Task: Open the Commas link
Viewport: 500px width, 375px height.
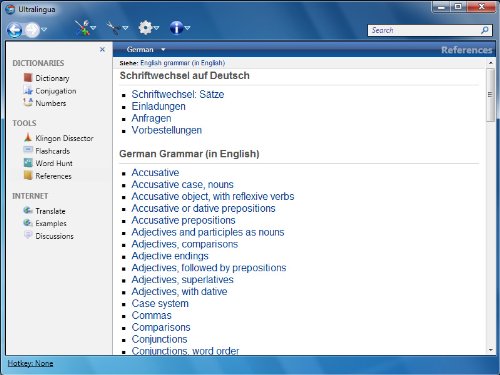Action: [151, 316]
